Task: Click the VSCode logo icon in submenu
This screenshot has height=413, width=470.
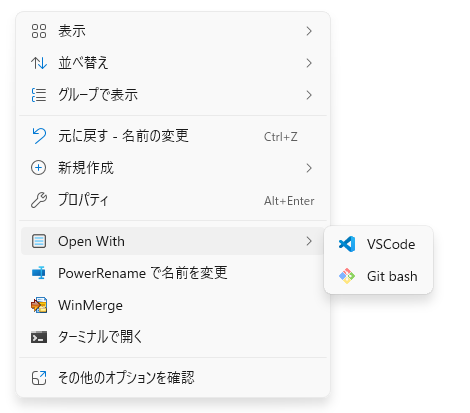Action: tap(347, 244)
